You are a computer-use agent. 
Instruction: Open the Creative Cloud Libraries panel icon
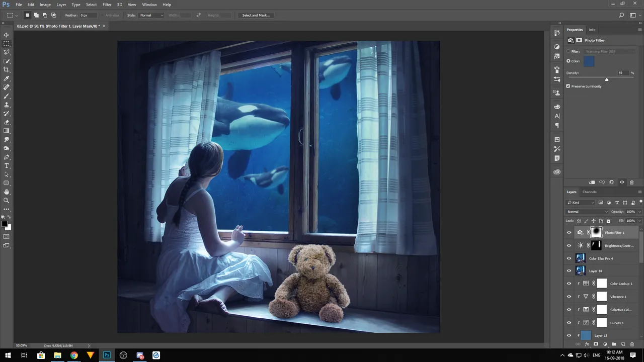557,172
